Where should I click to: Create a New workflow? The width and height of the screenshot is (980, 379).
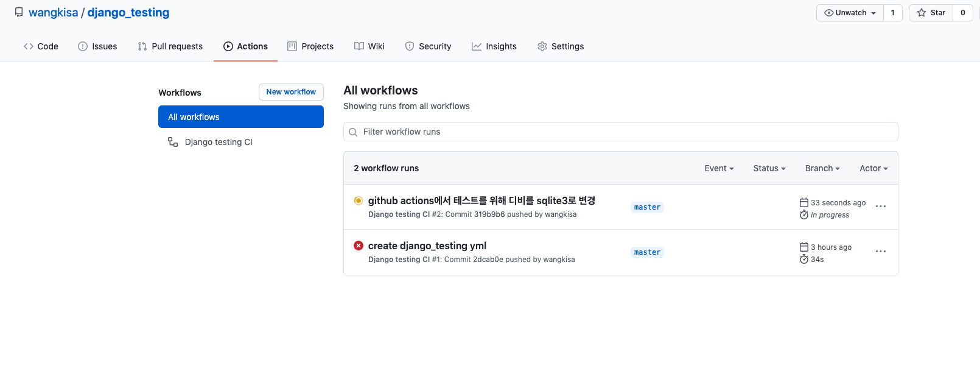(291, 92)
